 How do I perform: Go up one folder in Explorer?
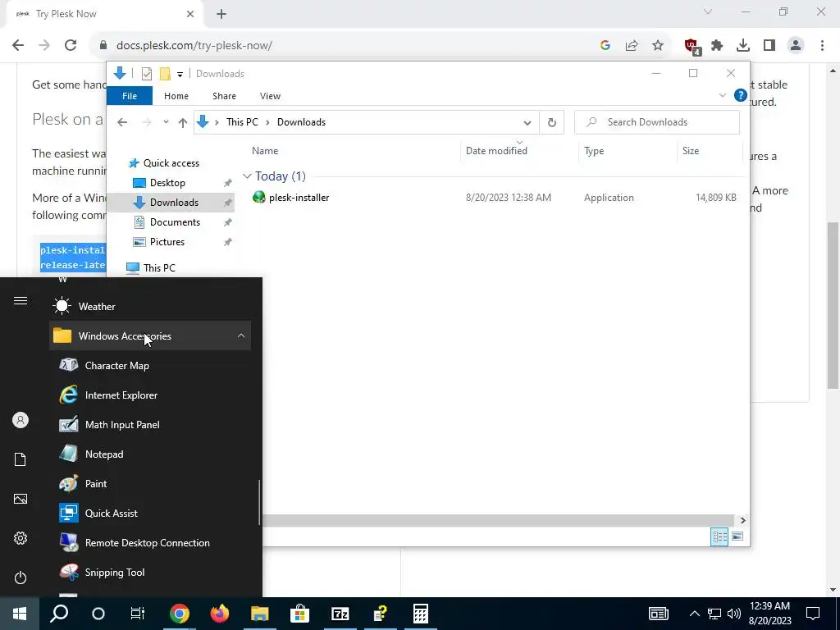(x=183, y=122)
